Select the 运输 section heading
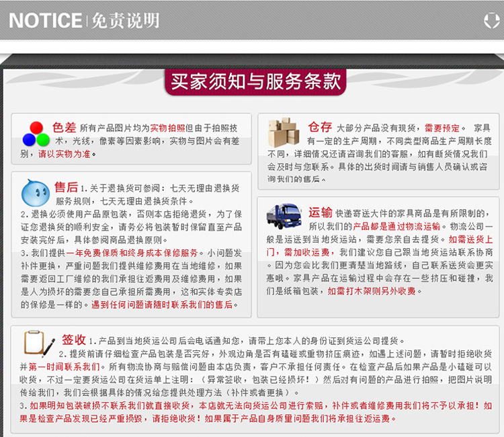The image size is (504, 437). pyautogui.click(x=320, y=212)
